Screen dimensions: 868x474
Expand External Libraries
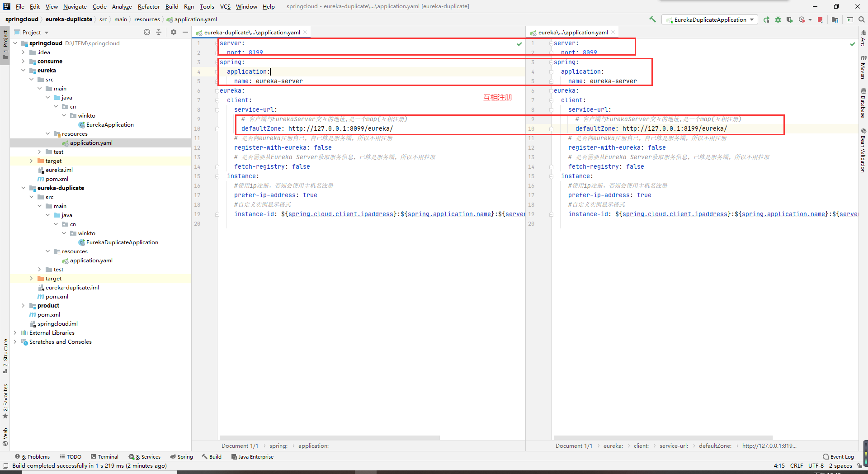point(15,333)
